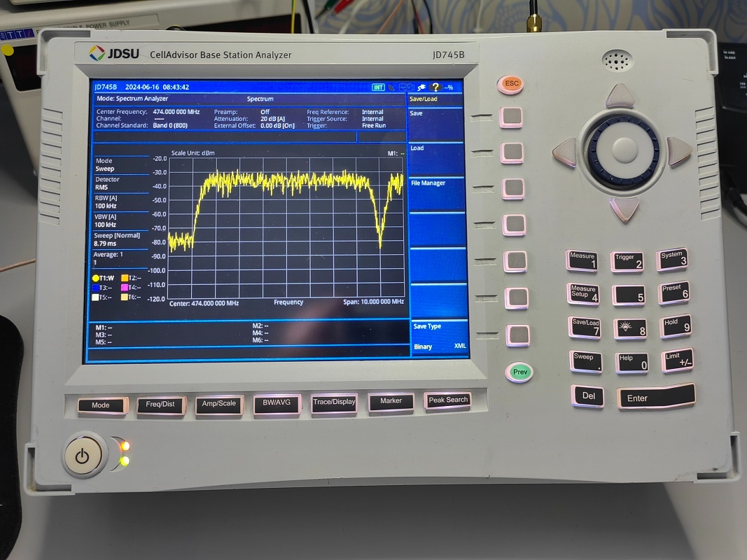This screenshot has width=747, height=560.
Task: Click the blue T3 trace swatch
Action: click(95, 288)
